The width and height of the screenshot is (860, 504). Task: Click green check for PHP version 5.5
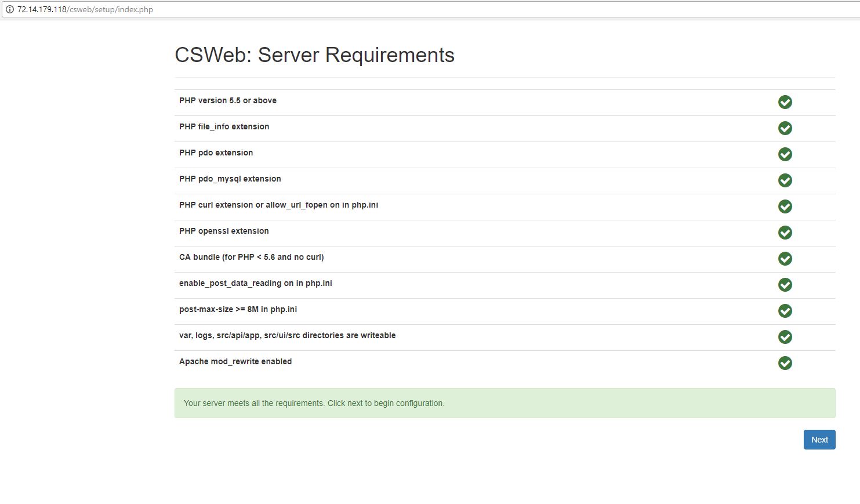(785, 102)
